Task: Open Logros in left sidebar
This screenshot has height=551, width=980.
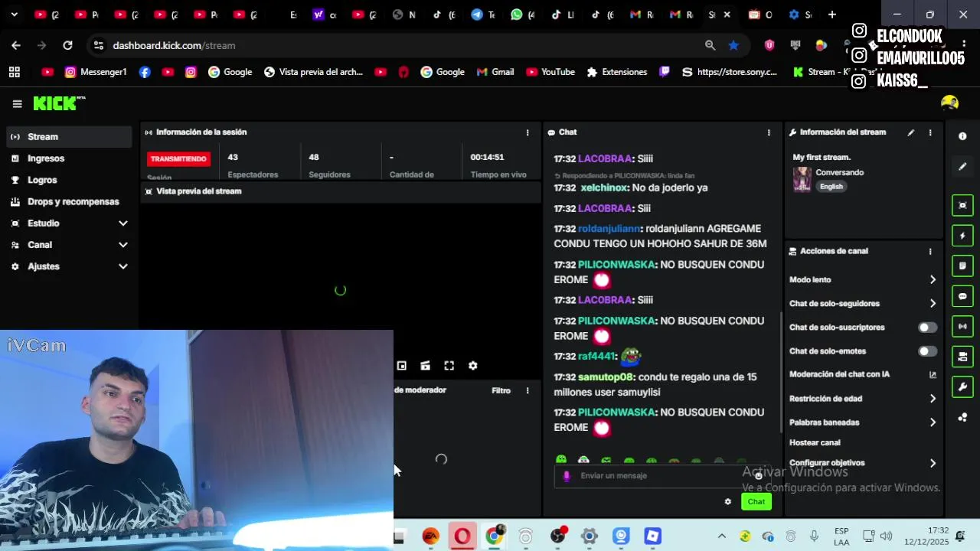Action: (x=69, y=180)
